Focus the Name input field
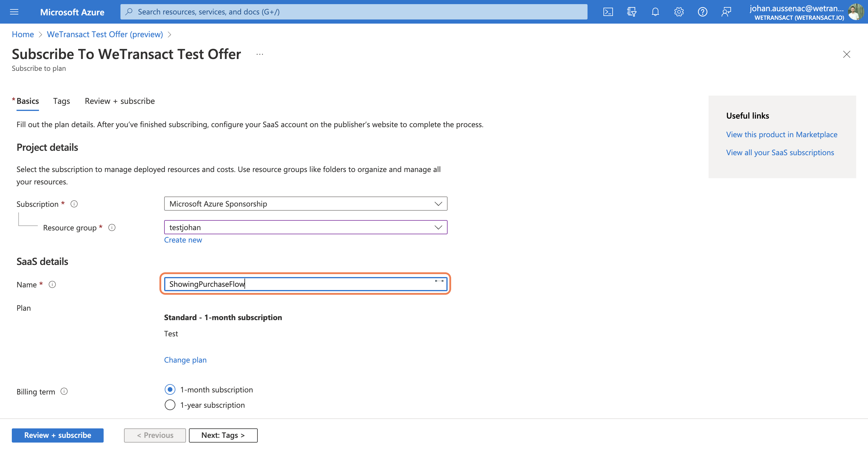 point(306,284)
